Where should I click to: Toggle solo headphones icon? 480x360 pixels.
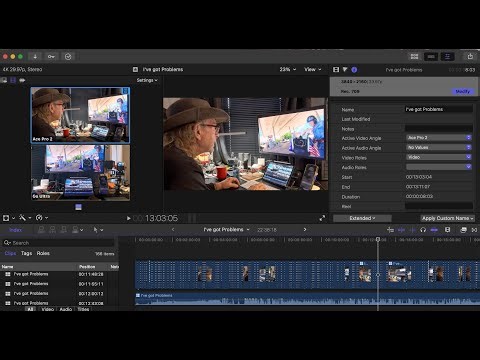point(423,230)
